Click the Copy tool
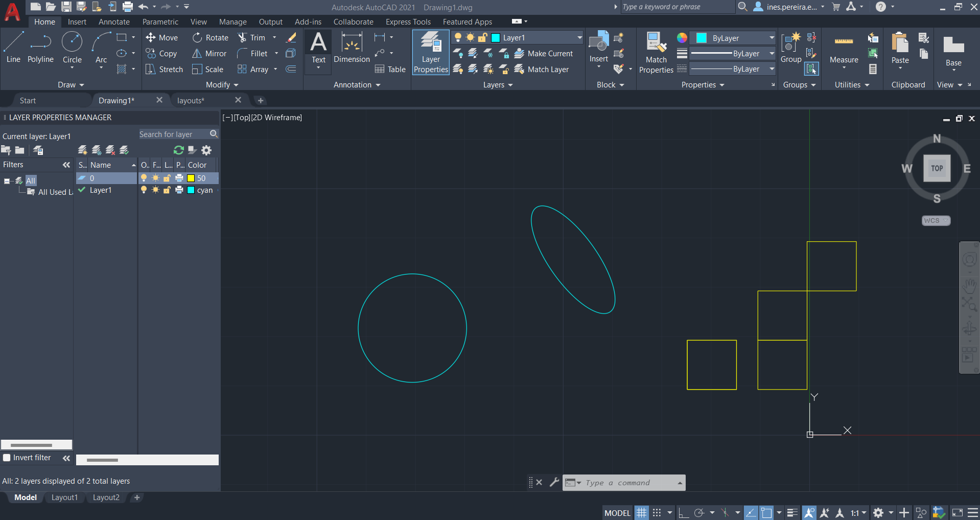980x520 pixels. [161, 54]
